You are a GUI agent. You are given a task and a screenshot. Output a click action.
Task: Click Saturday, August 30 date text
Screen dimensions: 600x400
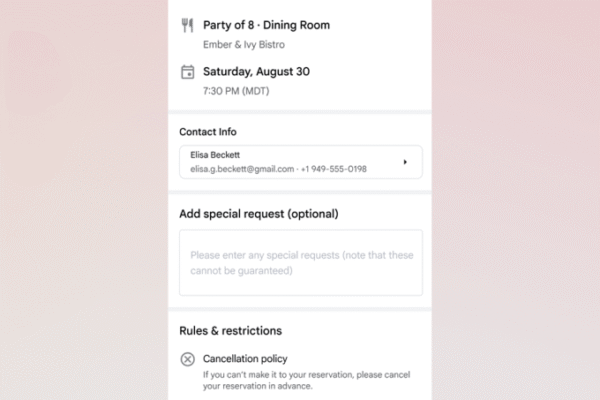click(256, 72)
